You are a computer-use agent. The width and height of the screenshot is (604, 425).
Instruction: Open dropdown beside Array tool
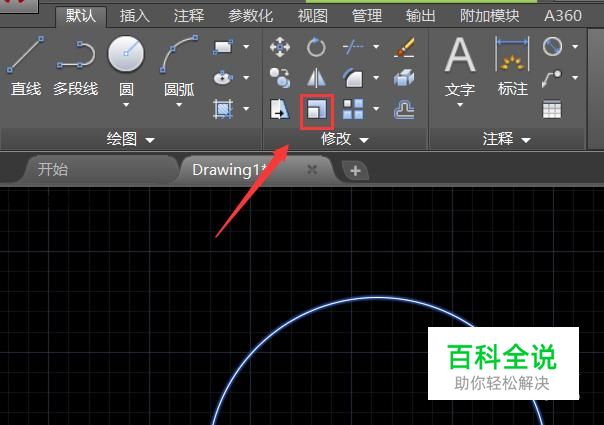376,109
